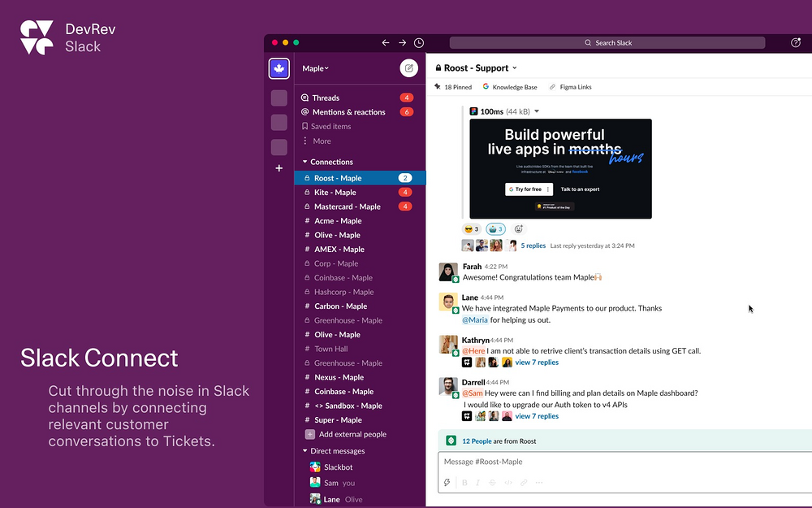Go forward with the right arrow
Viewport: 812px width, 508px height.
tap(403, 42)
